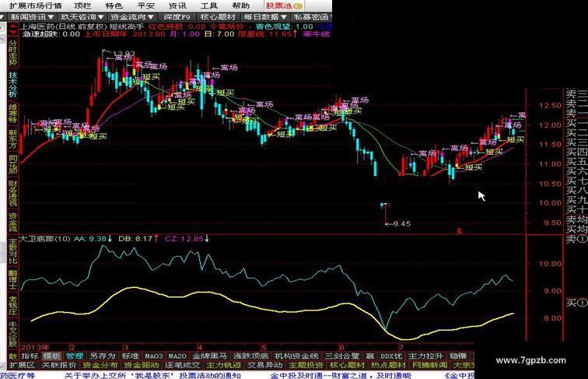This screenshot has width=588, height=379.
Task: Open the 顶栏 menu
Action: [x=82, y=5]
